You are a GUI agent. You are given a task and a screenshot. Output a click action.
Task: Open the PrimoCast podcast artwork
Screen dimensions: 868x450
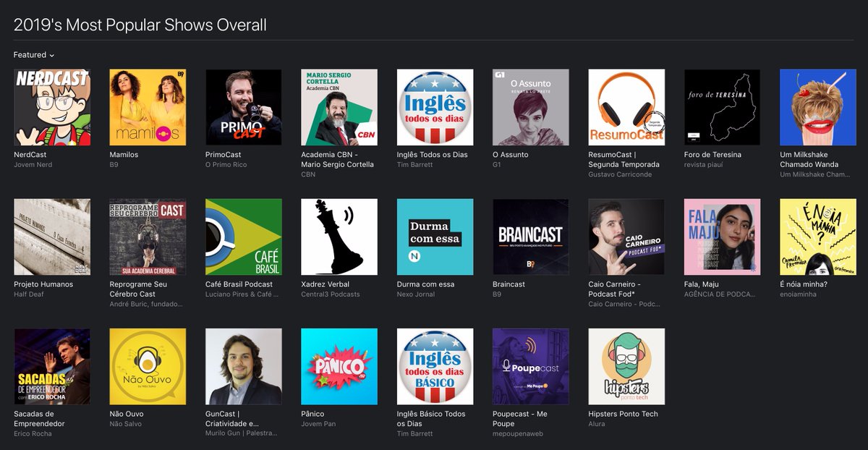click(x=244, y=108)
